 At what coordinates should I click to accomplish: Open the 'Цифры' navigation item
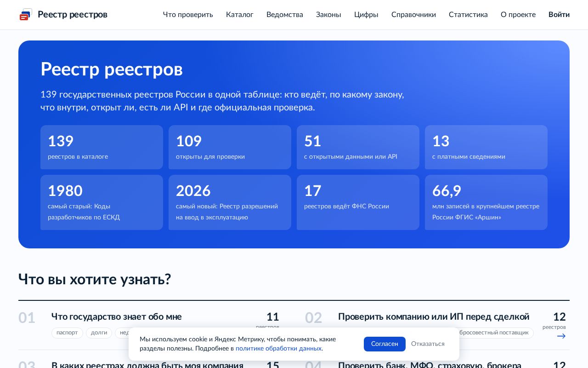[x=366, y=15]
